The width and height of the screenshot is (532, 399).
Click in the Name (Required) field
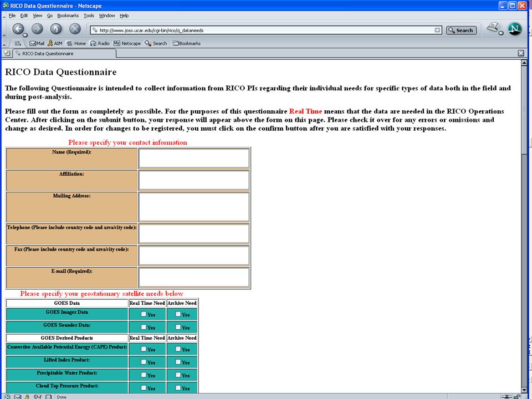coord(194,158)
